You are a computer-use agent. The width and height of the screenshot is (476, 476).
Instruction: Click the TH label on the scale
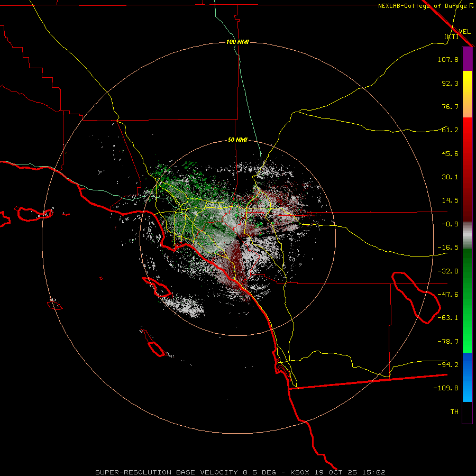[454, 412]
